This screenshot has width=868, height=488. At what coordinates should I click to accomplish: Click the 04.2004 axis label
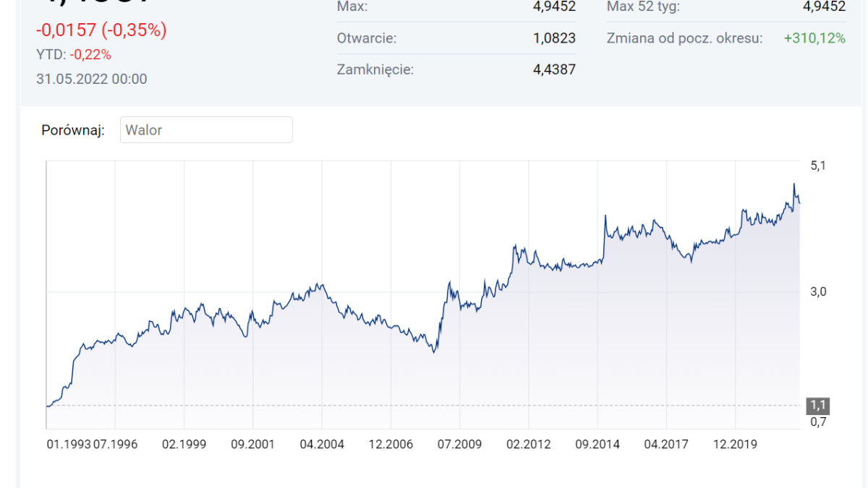pos(322,444)
